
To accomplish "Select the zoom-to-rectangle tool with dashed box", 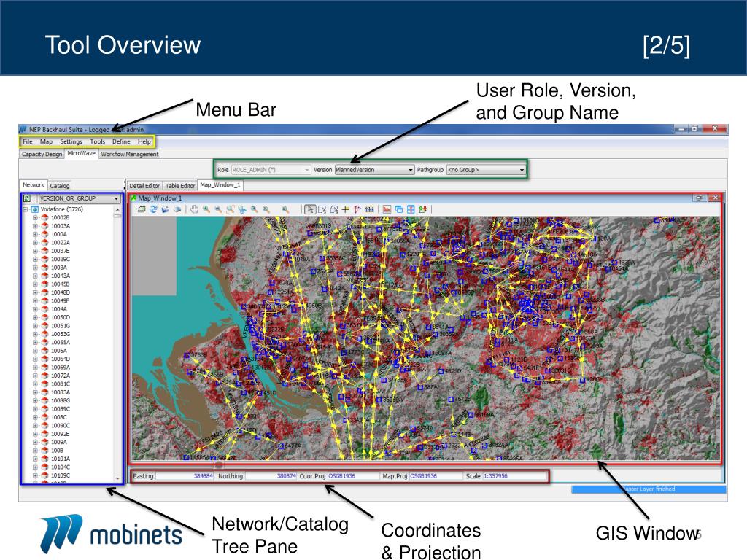I will (x=230, y=209).
